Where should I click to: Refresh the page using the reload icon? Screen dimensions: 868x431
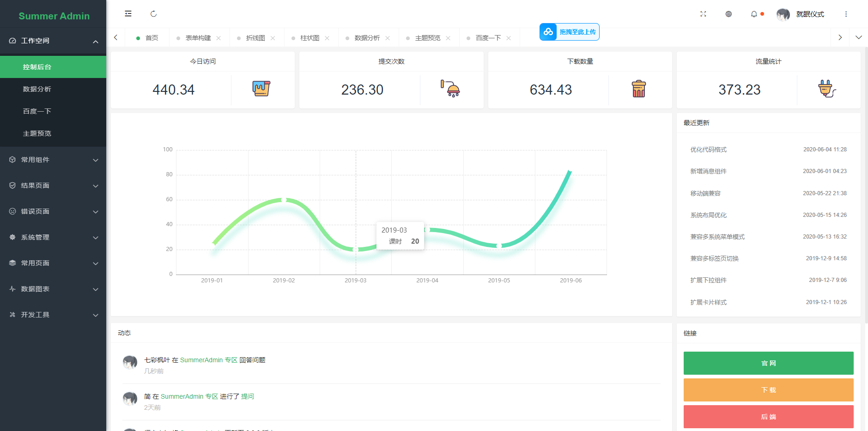tap(153, 14)
